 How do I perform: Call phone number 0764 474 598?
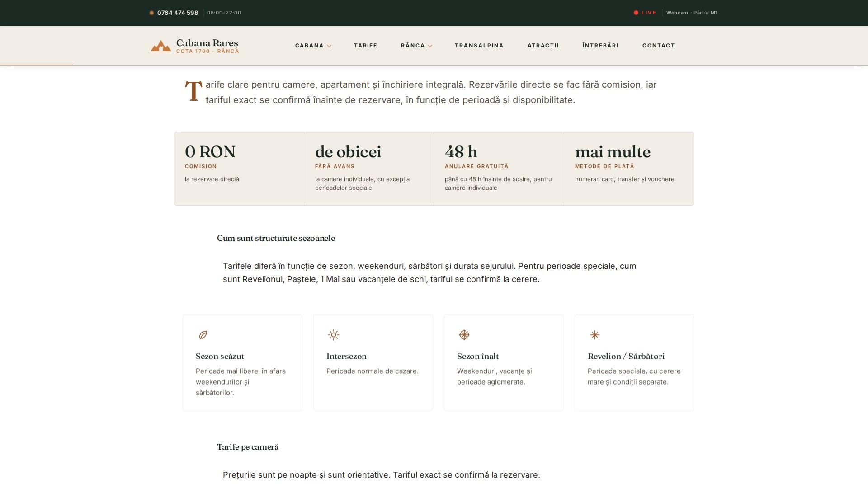178,13
